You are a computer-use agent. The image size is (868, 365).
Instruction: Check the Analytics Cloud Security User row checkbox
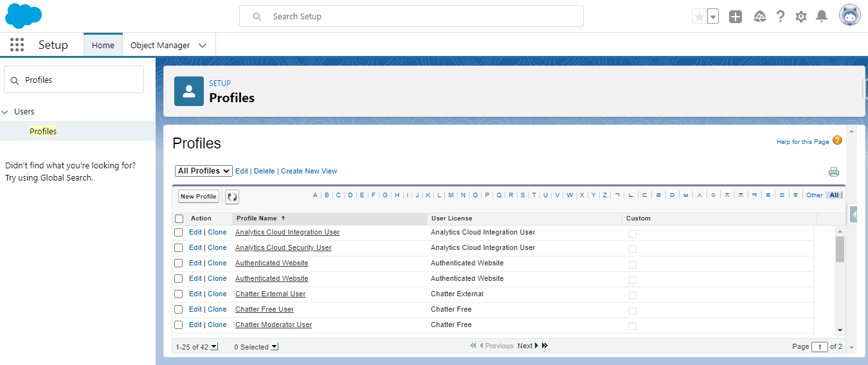click(x=179, y=248)
